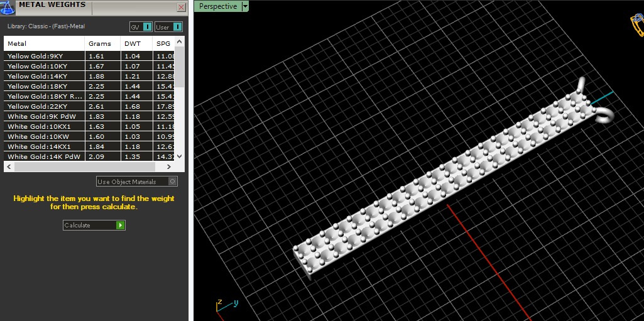644x321 pixels.
Task: Click the vertical scrollbar thumb of table
Action: [179, 67]
